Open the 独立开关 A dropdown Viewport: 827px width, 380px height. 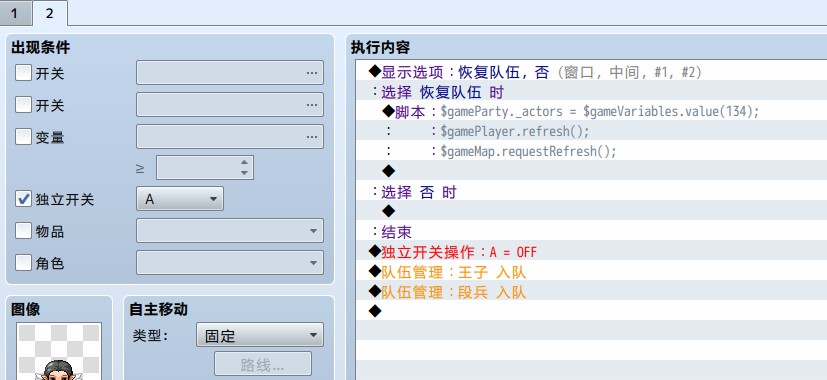(x=180, y=199)
